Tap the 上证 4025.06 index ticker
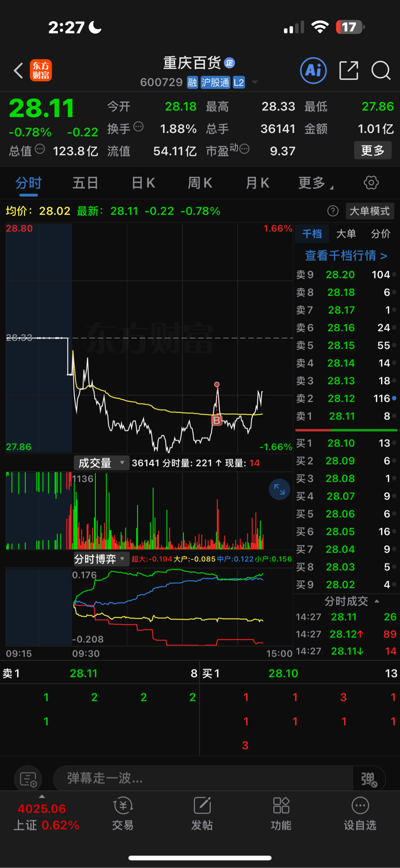 (46, 817)
